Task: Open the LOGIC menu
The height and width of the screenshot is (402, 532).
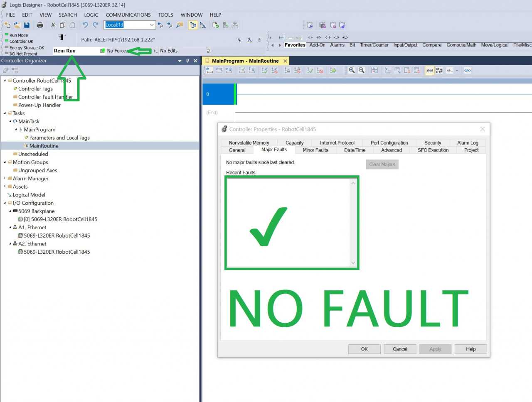Action: point(91,15)
